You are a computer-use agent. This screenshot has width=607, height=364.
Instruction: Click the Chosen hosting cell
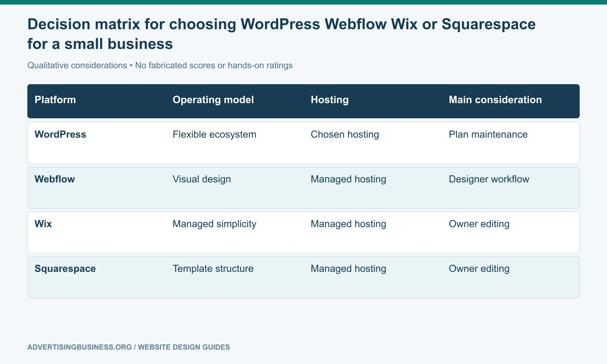345,134
